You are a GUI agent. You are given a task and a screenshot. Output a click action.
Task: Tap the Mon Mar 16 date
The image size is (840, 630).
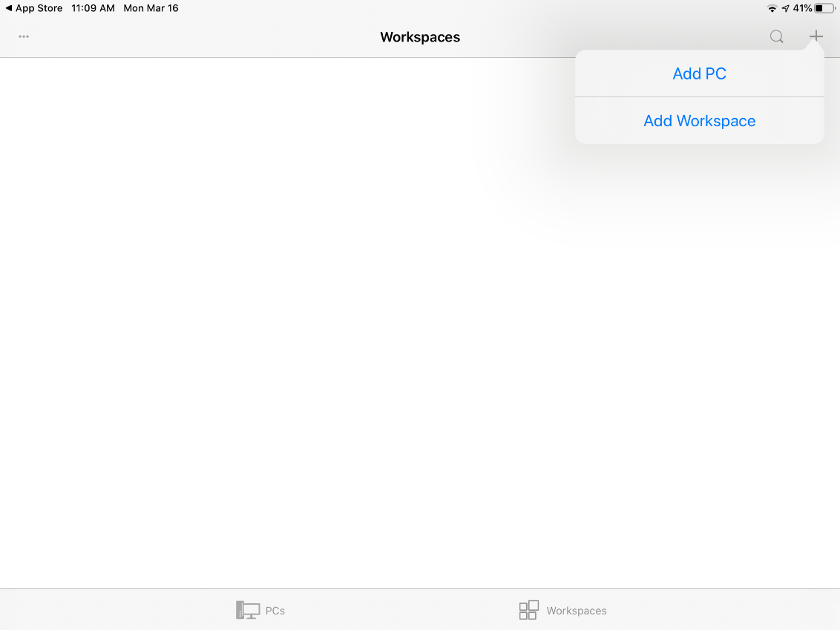coord(151,8)
